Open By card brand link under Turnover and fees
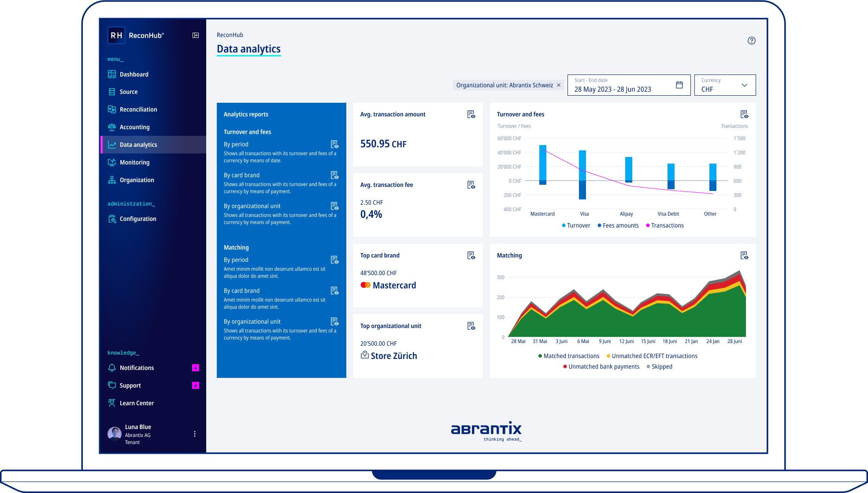Viewport: 868px width, 493px height. click(x=241, y=175)
